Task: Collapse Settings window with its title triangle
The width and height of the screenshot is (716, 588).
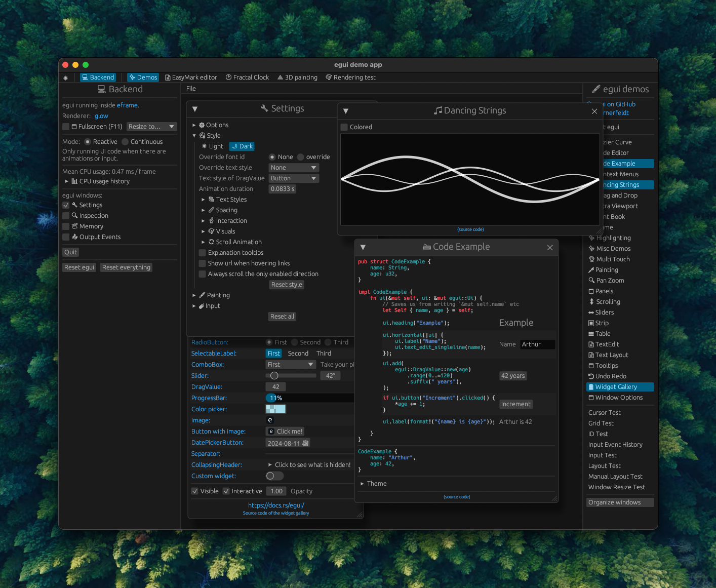Action: click(x=195, y=109)
